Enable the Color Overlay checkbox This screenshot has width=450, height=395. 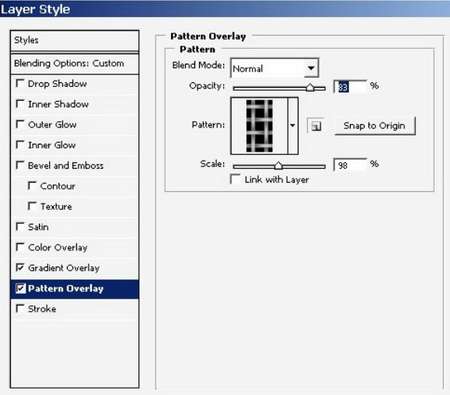pyautogui.click(x=20, y=247)
